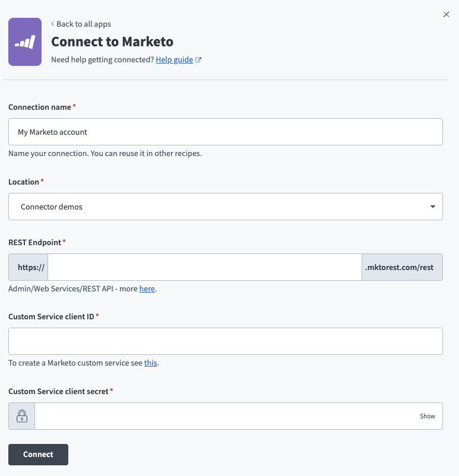Click the lock icon on the client secret field
Screen dimensions: 459x476
point(21,415)
